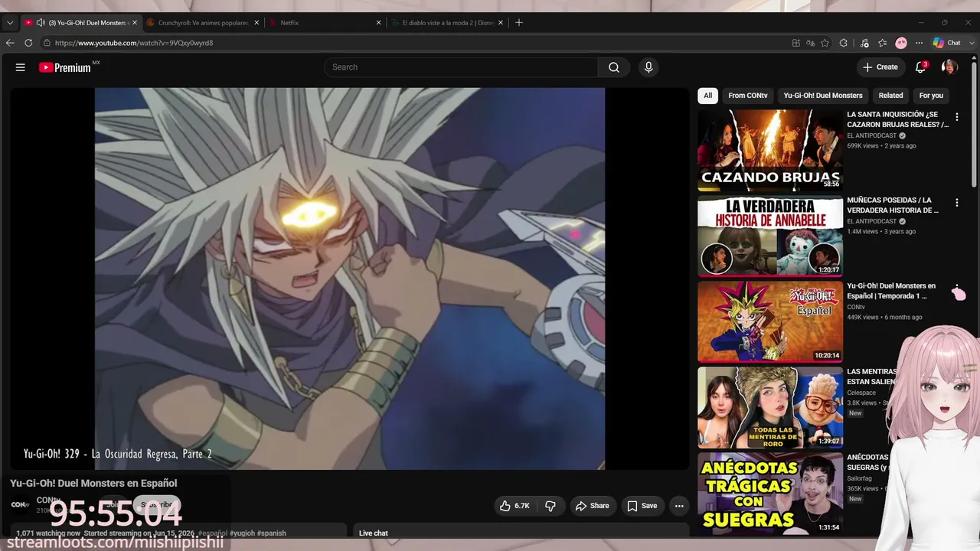Open browser extensions puzzle icon
Image resolution: width=980 pixels, height=551 pixels.
(x=844, y=43)
